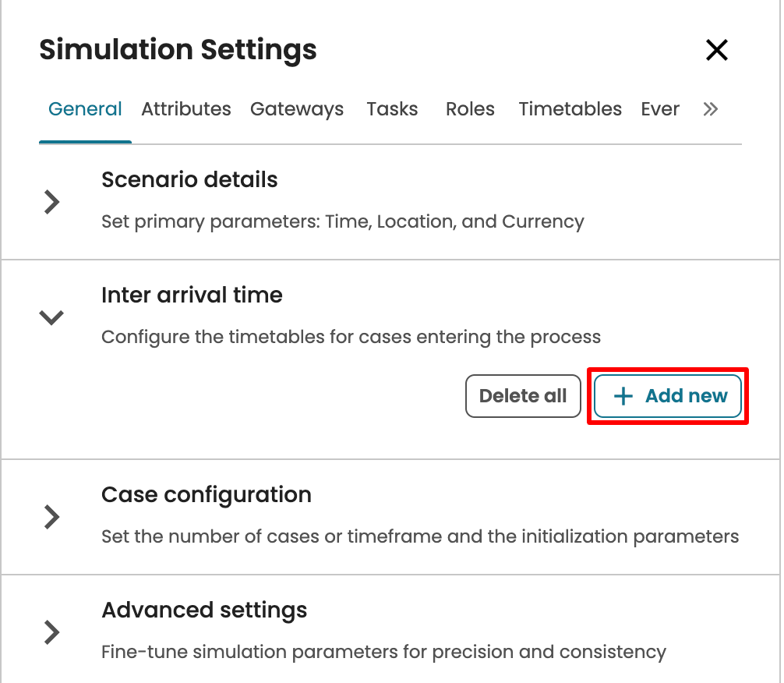The width and height of the screenshot is (784, 683).
Task: Expand the Case configuration chevron
Action: click(x=51, y=516)
